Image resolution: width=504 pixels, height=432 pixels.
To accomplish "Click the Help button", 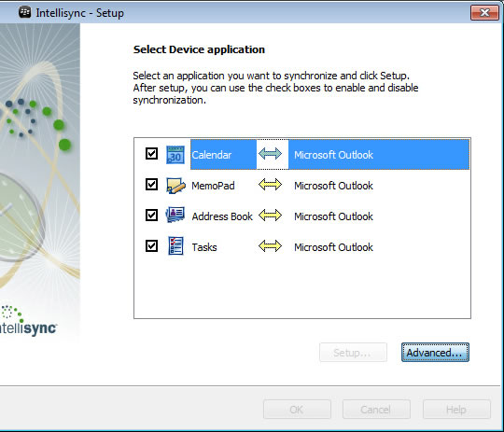I will click(x=456, y=410).
